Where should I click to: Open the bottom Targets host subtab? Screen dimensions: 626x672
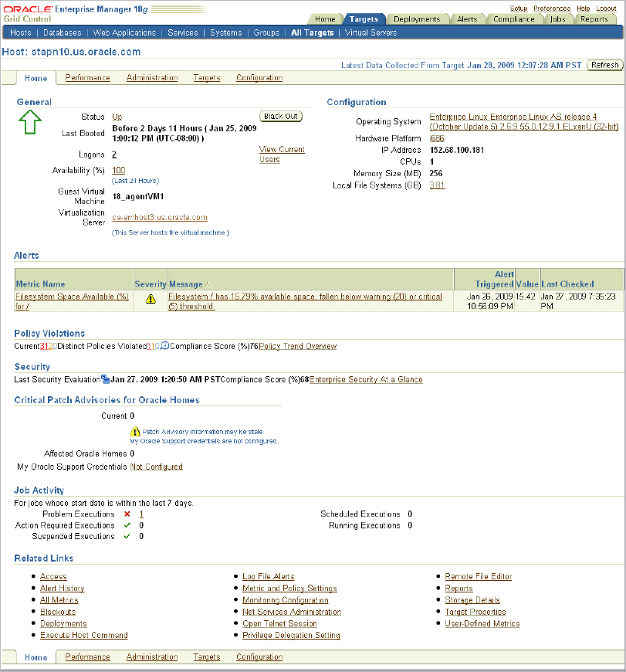click(x=207, y=657)
